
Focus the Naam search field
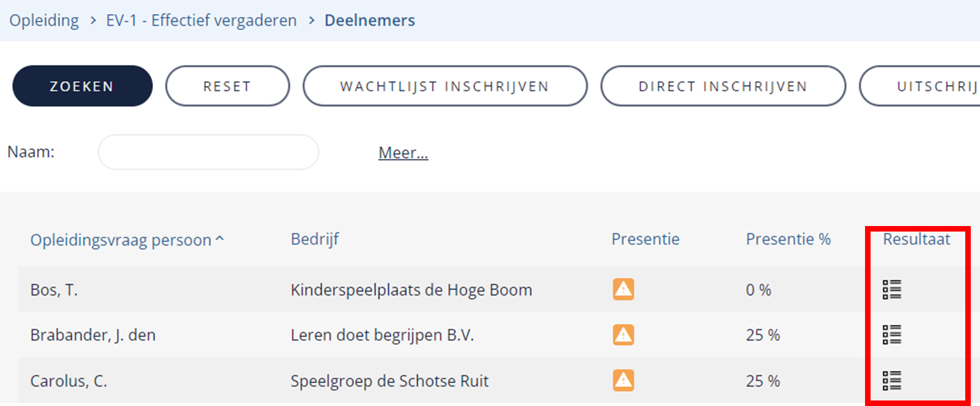coord(208,152)
